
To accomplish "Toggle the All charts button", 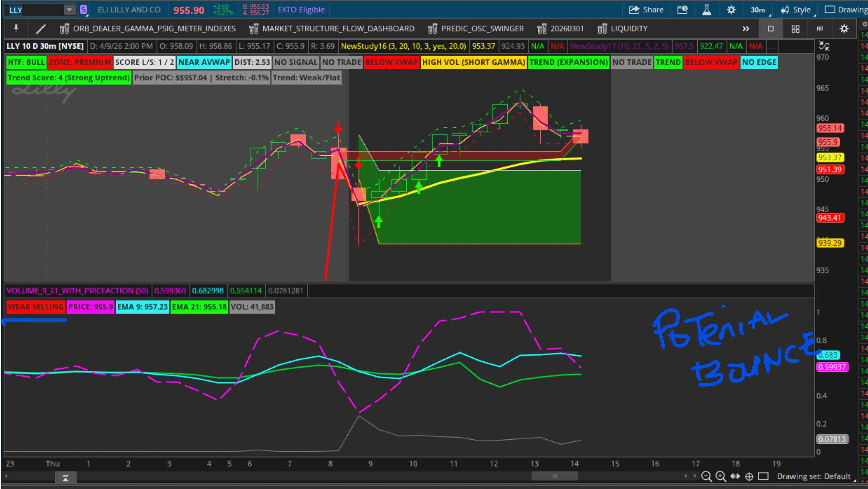I will 820,29.
